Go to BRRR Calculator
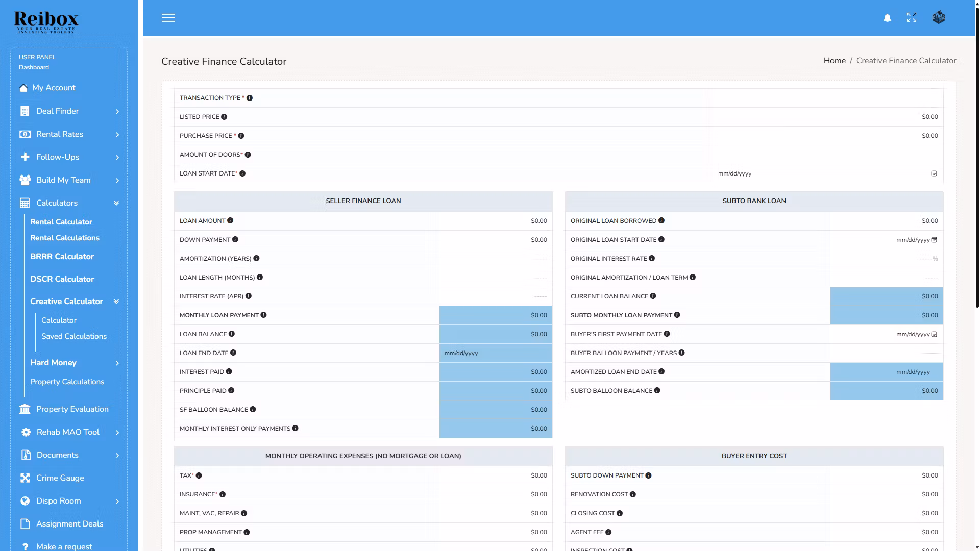Viewport: 980px width, 551px height. point(62,257)
